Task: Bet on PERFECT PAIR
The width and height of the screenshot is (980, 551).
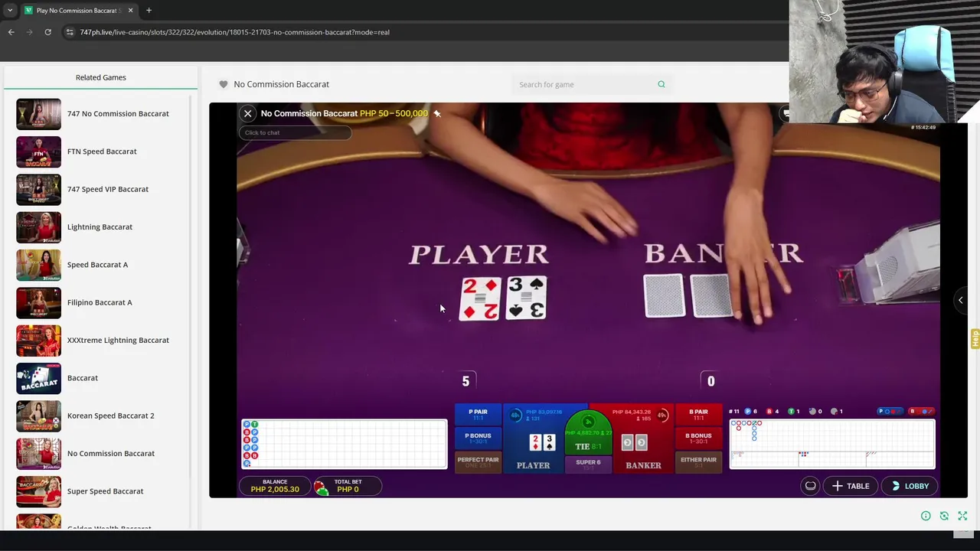Action: (478, 462)
